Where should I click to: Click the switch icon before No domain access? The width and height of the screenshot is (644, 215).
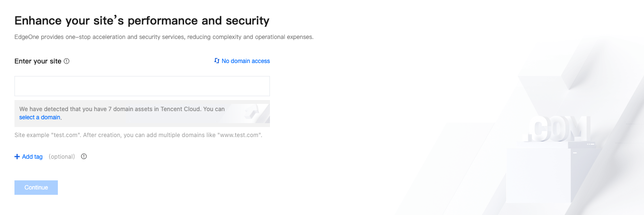click(x=217, y=61)
